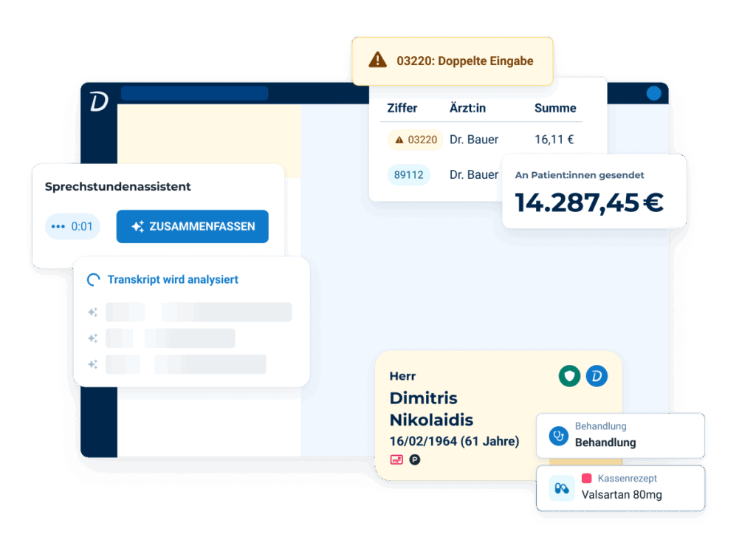The height and width of the screenshot is (540, 756).
Task: Click the black P badge on patient card
Action: 415,459
